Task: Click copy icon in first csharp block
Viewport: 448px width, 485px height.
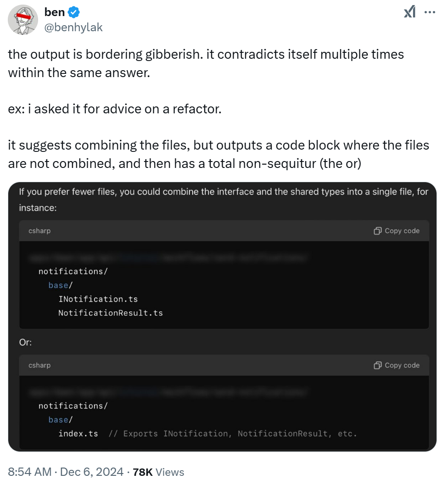Action: click(x=378, y=231)
